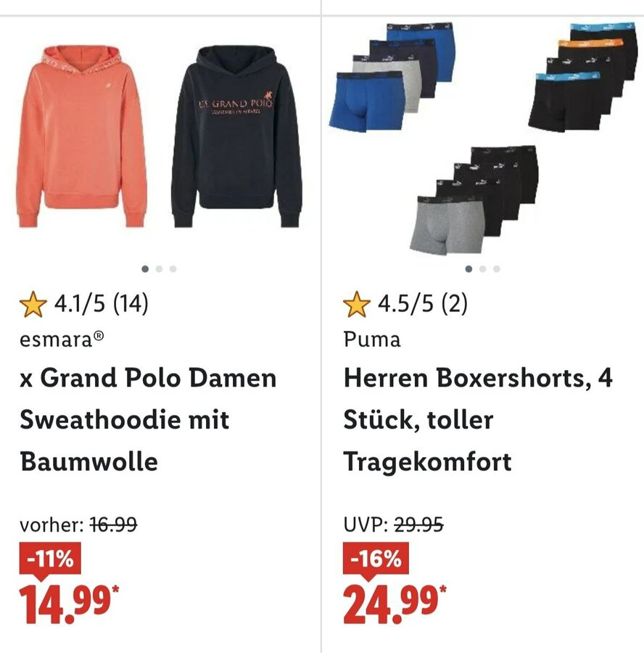This screenshot has height=653, width=644.
Task: Select first carousel dot under the hoodie images
Action: click(145, 269)
